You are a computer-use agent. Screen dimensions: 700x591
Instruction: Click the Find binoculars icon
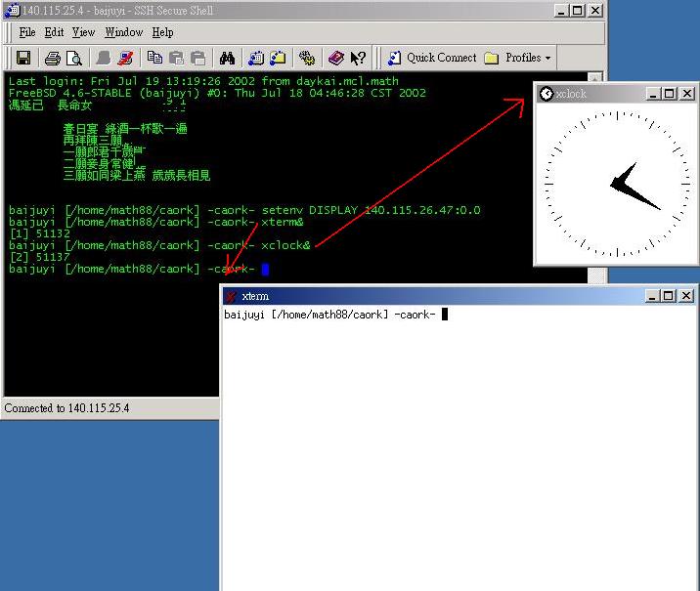[x=227, y=58]
